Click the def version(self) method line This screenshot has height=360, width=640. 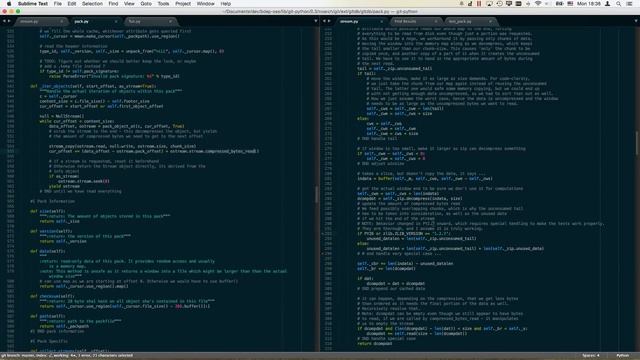51,231
